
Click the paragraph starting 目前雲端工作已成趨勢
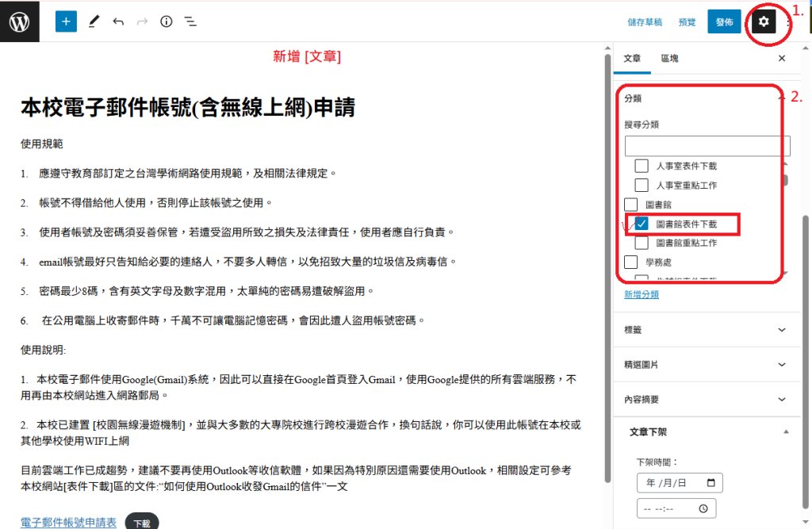(x=297, y=478)
